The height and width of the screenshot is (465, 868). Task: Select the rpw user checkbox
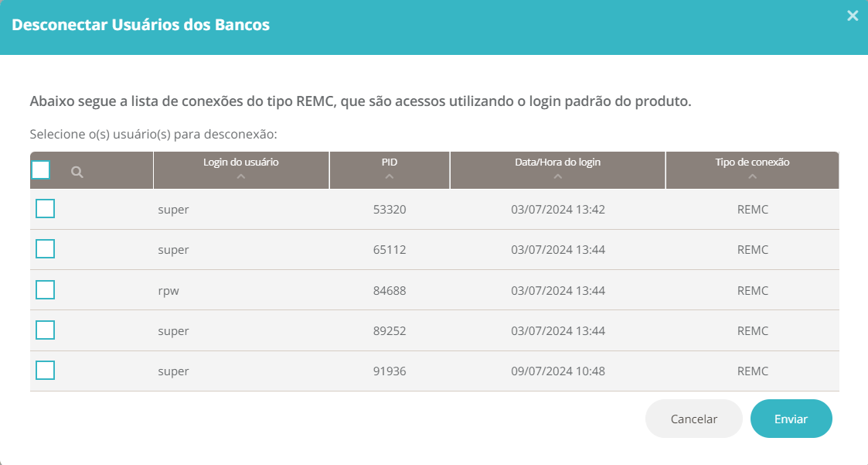(x=46, y=289)
